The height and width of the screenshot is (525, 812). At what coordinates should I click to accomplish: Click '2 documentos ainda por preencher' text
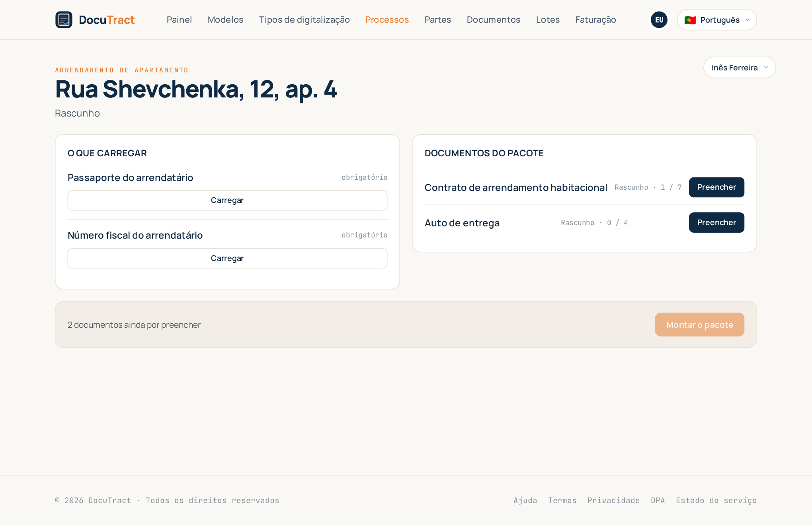click(x=134, y=325)
